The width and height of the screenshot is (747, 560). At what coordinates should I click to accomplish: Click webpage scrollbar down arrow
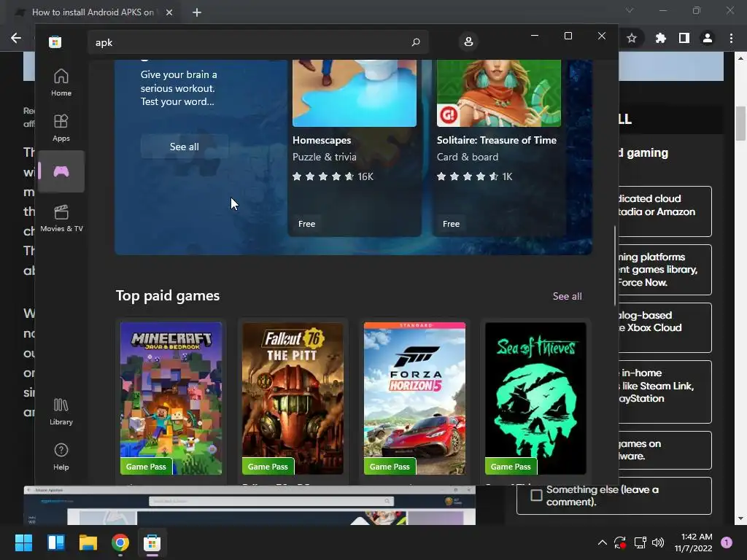click(x=740, y=518)
